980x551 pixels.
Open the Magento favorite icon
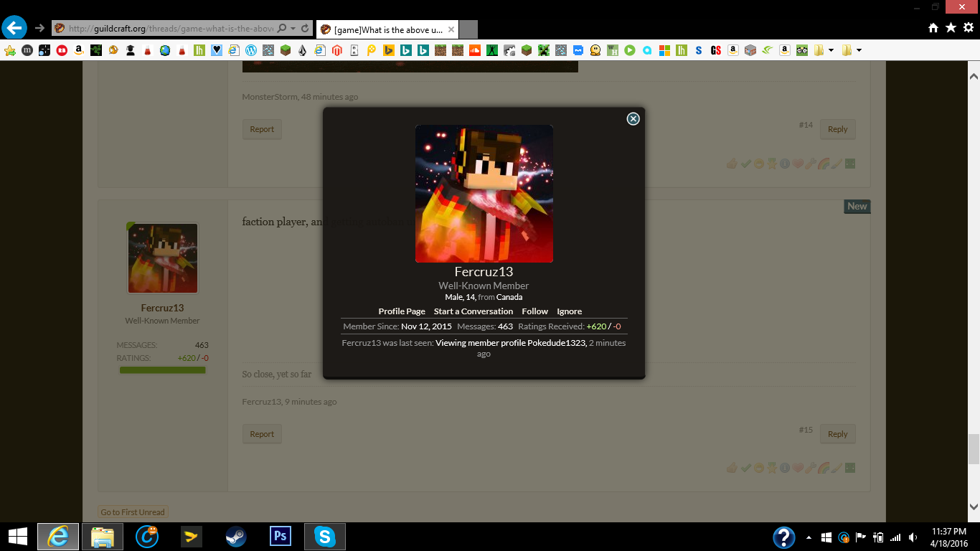[x=337, y=50]
